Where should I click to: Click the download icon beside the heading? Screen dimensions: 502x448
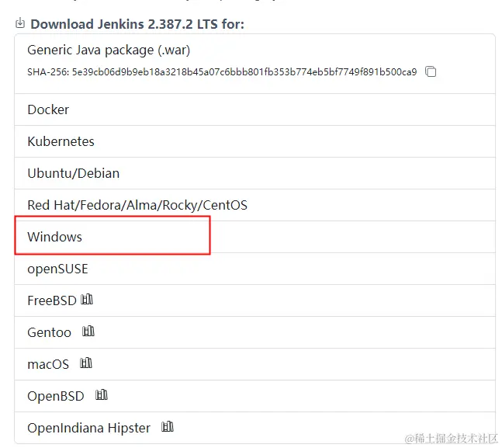click(20, 23)
